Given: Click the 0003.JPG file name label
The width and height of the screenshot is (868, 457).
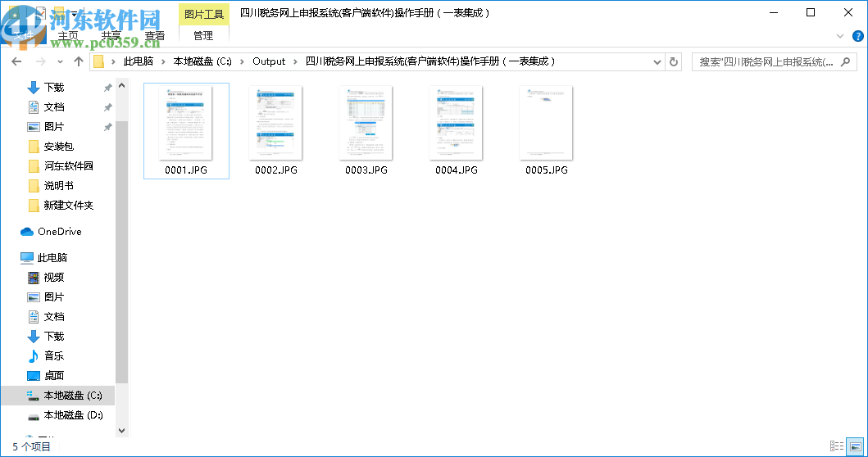Looking at the screenshot, I should pos(366,170).
